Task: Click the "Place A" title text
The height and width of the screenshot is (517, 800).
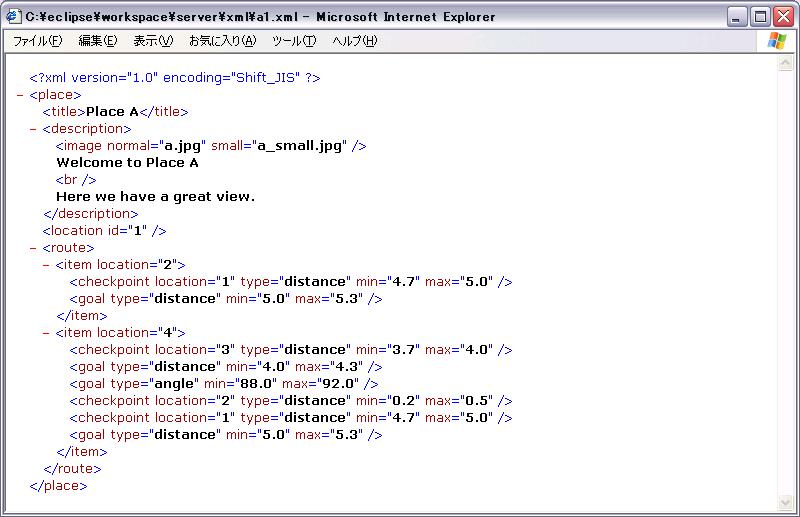Action: (x=112, y=112)
